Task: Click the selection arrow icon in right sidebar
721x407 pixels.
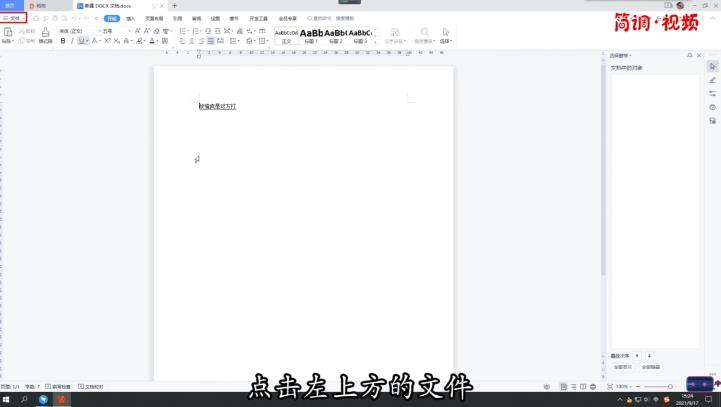Action: coord(713,66)
